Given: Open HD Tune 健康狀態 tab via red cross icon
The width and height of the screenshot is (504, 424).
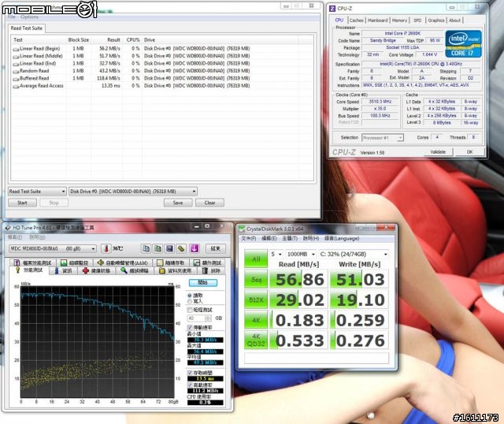Looking at the screenshot, I should click(x=86, y=270).
